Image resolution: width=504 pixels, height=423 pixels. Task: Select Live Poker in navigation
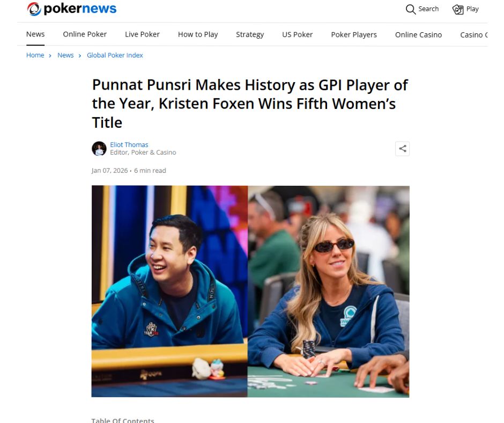click(x=143, y=34)
